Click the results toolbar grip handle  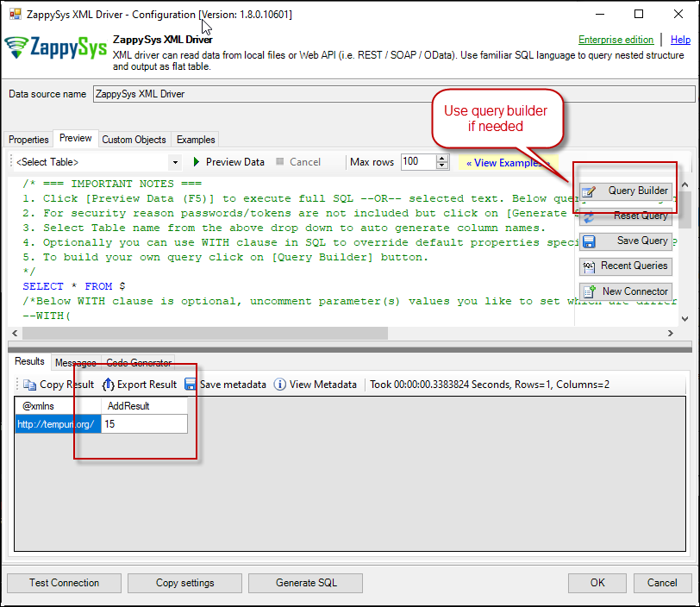(x=17, y=385)
